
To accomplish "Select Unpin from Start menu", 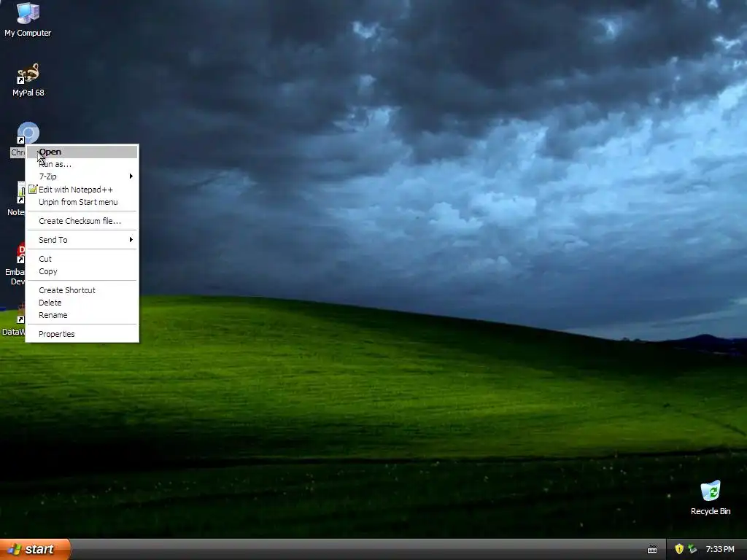I will [82, 202].
